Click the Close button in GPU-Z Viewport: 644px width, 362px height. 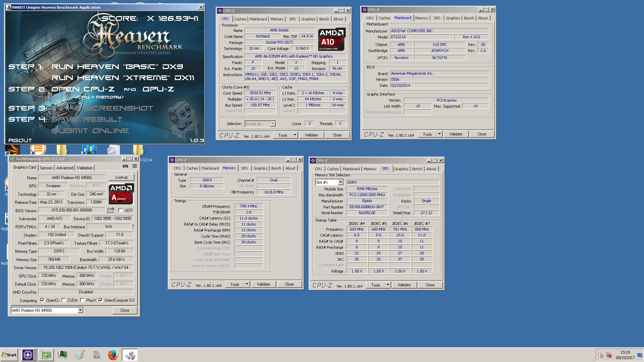coord(125,310)
